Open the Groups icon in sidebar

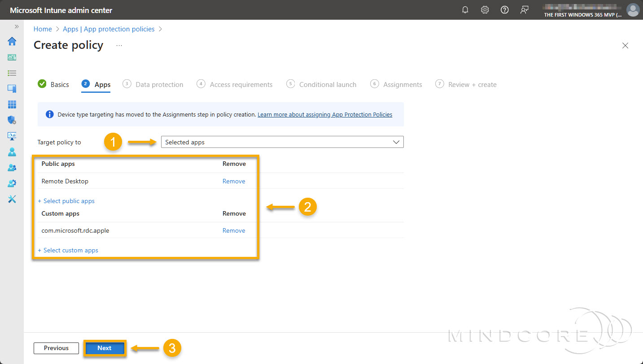click(x=12, y=167)
